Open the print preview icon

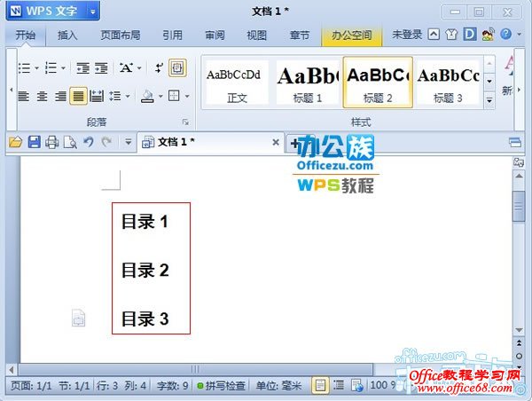point(70,142)
